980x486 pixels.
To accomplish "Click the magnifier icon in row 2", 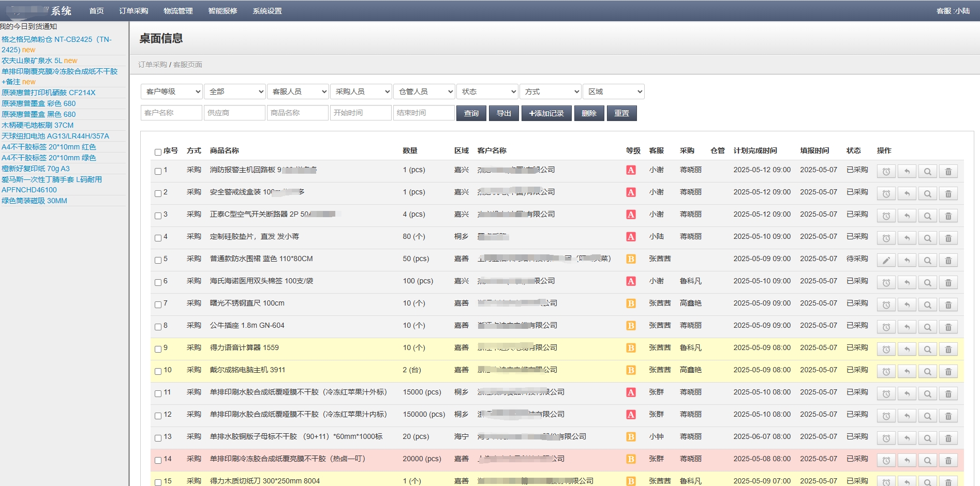I will pos(927,194).
